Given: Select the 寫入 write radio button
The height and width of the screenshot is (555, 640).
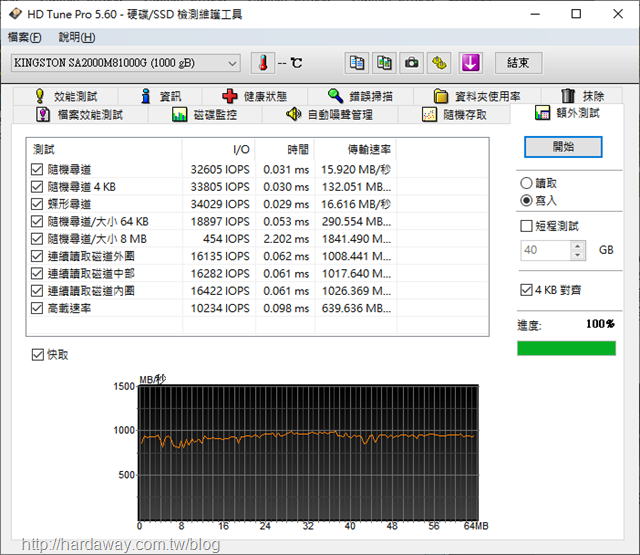Looking at the screenshot, I should 526,200.
